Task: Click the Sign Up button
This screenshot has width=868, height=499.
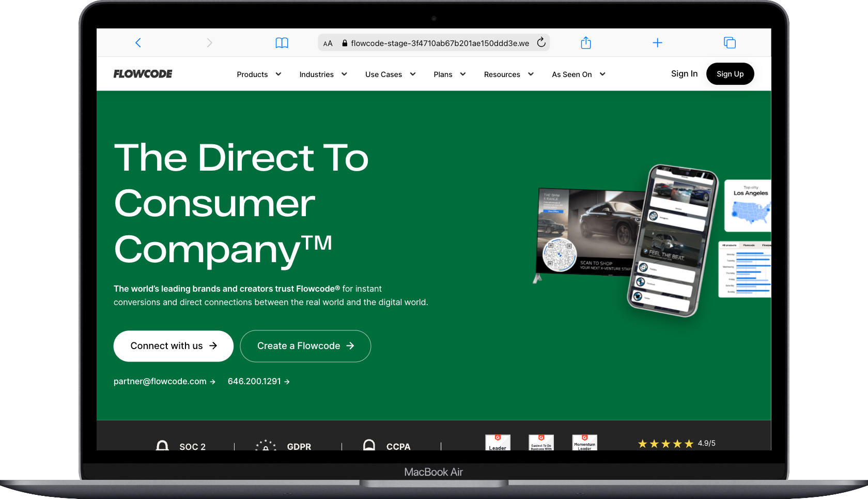Action: (x=730, y=74)
